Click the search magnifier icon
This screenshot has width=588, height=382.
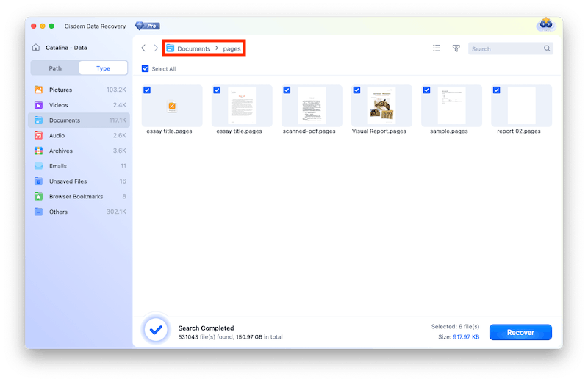[x=547, y=48]
